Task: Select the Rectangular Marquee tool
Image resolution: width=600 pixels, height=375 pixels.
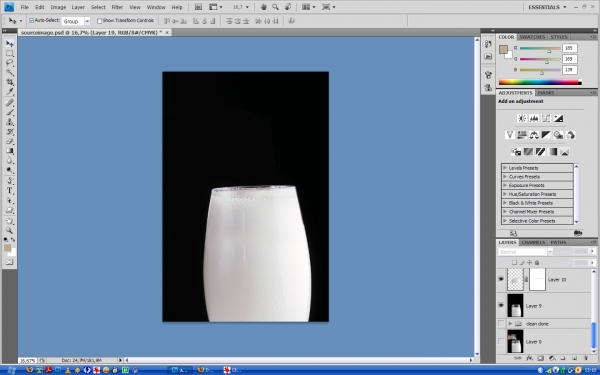Action: point(10,54)
